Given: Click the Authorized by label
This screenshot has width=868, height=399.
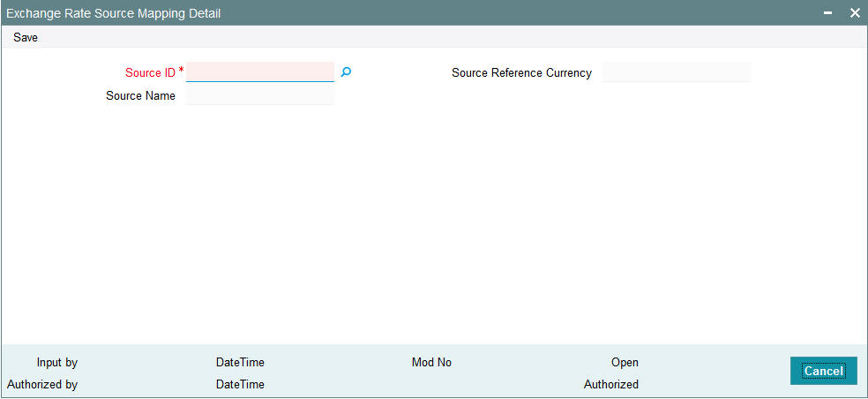Looking at the screenshot, I should [x=42, y=384].
